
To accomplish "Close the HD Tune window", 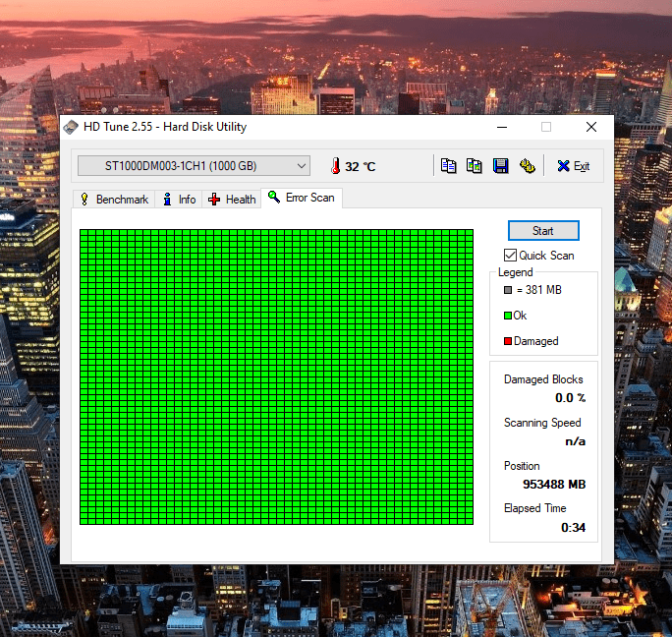I will 591,127.
